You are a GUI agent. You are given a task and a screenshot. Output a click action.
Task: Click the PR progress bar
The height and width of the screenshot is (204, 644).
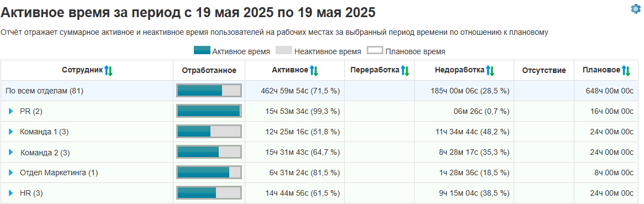[209, 111]
